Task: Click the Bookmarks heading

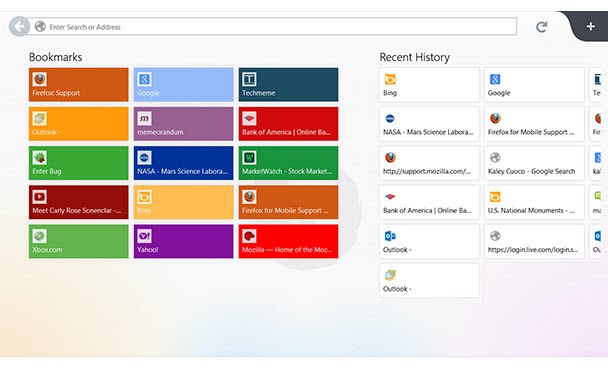Action: [x=55, y=57]
